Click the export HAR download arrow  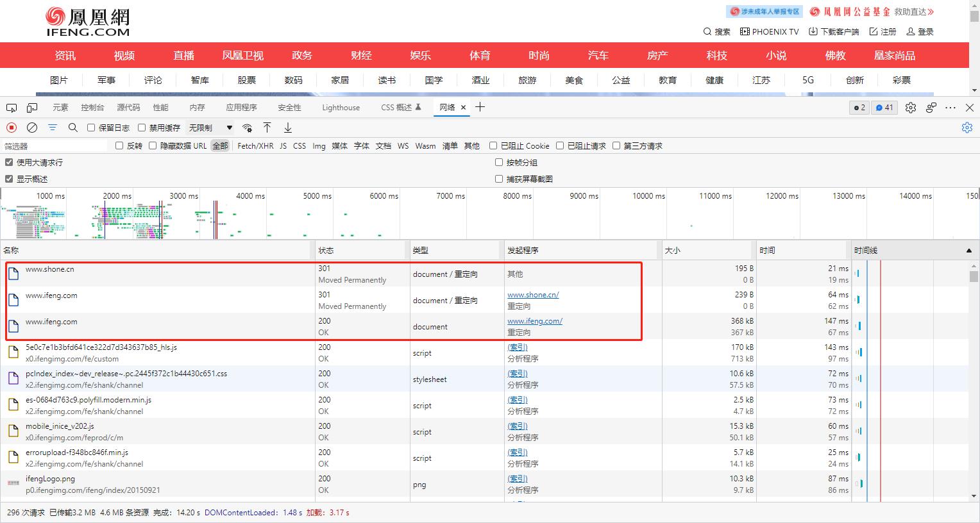(288, 128)
